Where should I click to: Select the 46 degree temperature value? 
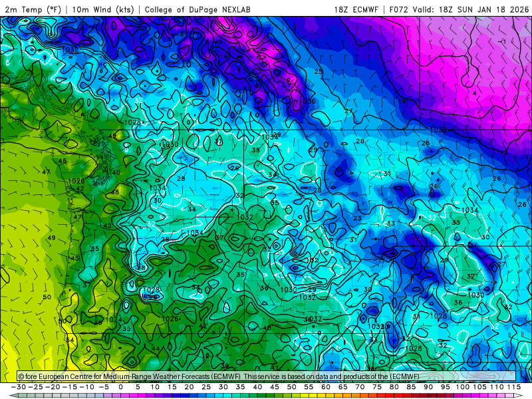coord(63,160)
